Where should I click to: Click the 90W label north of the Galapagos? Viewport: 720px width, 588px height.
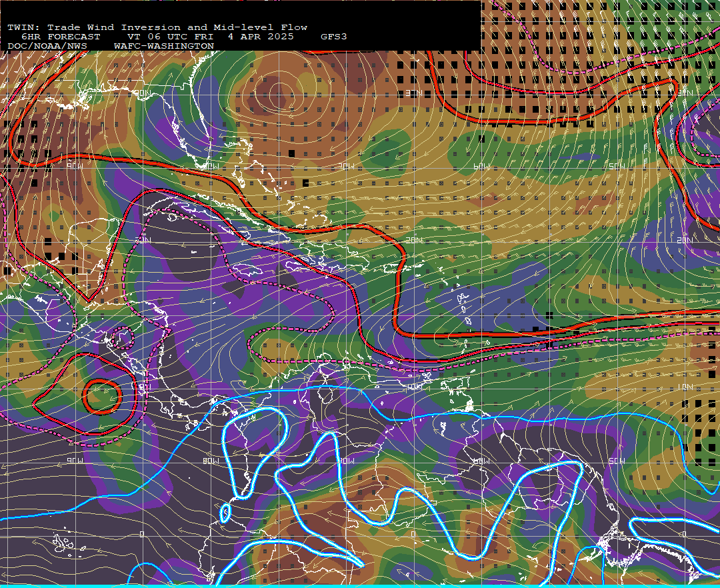pos(75,461)
